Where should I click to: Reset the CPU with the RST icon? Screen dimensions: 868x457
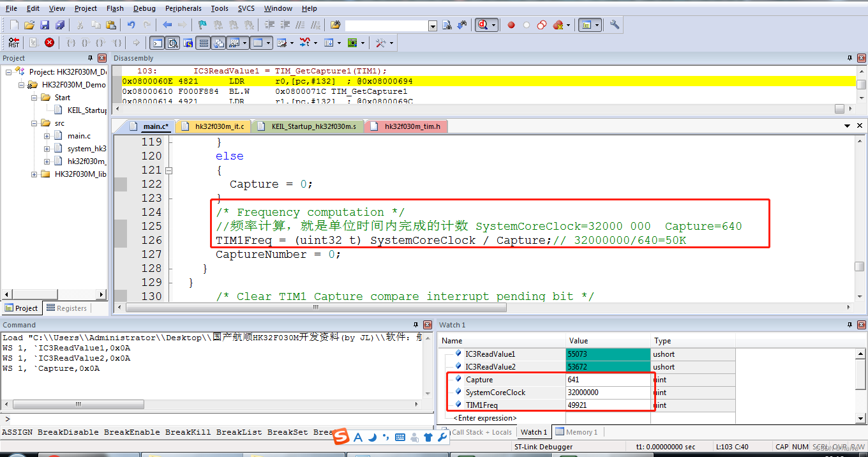click(x=14, y=43)
